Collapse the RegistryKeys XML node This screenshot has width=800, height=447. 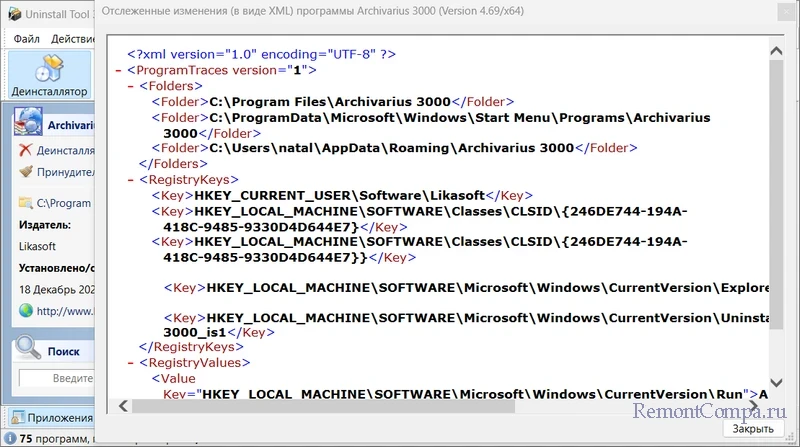coord(131,180)
